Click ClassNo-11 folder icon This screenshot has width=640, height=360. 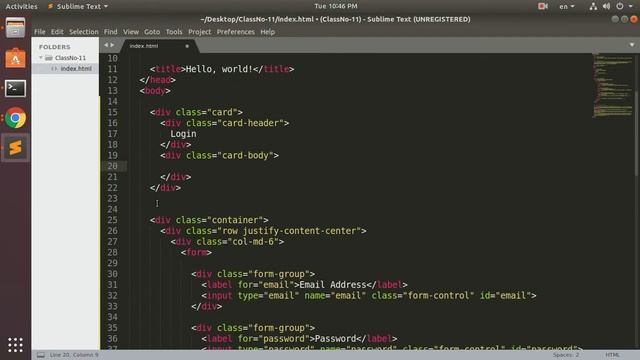[49, 58]
